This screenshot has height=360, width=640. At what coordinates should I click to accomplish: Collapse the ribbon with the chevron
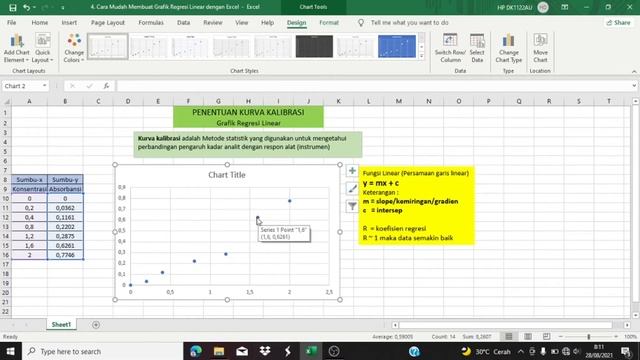pyautogui.click(x=634, y=71)
